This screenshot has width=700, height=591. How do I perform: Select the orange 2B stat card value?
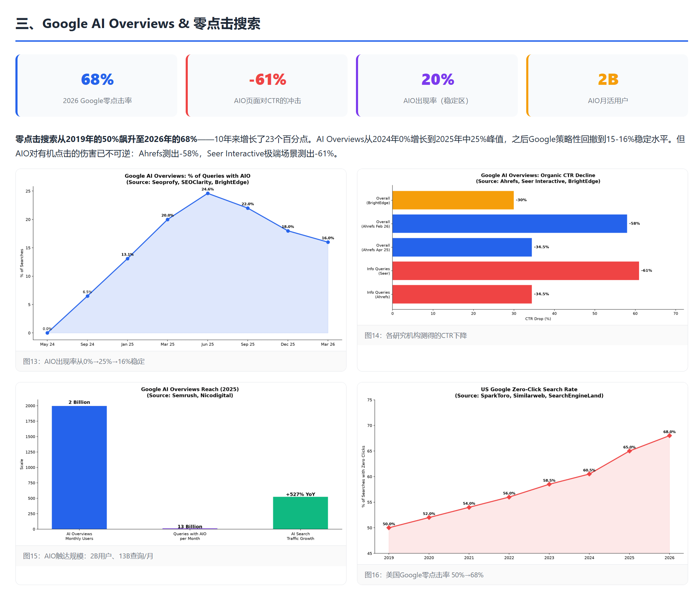point(608,79)
